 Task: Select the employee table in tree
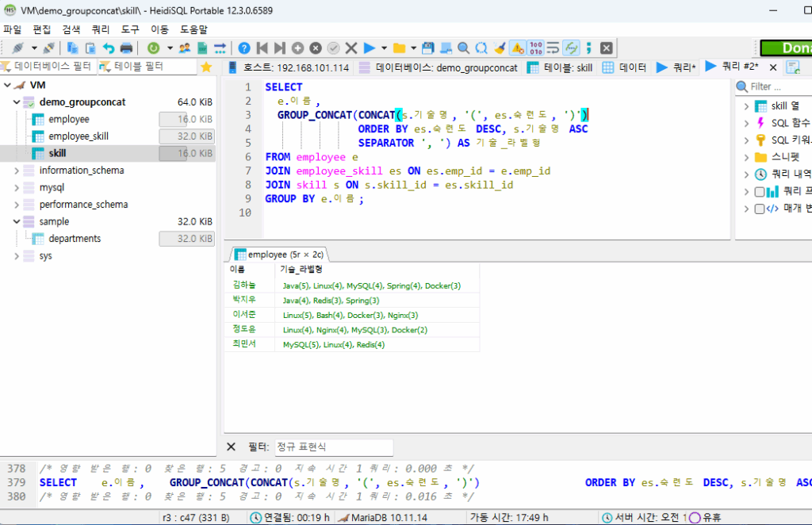(x=68, y=119)
